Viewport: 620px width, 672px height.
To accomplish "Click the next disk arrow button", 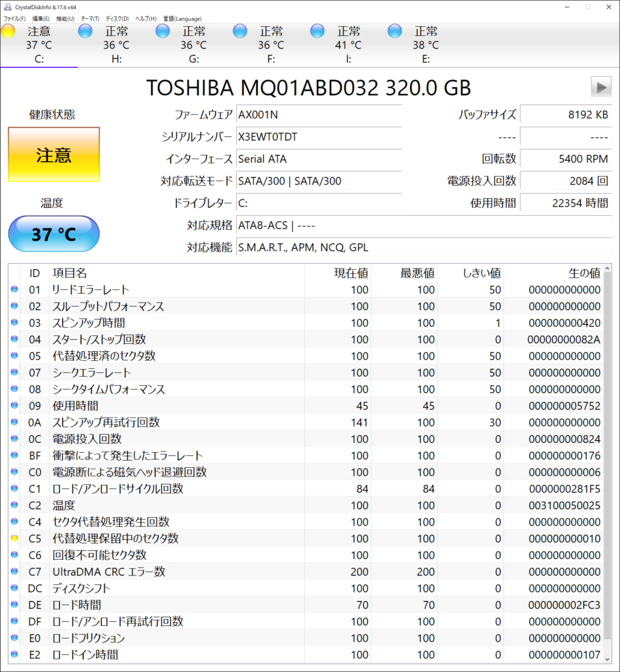I will point(600,87).
